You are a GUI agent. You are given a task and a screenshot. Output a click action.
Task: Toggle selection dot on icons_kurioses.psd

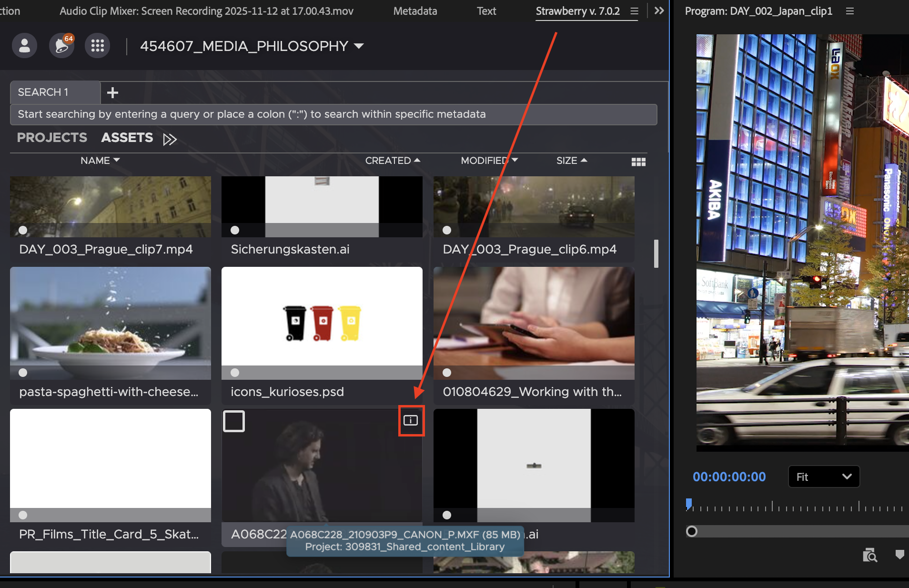235,373
